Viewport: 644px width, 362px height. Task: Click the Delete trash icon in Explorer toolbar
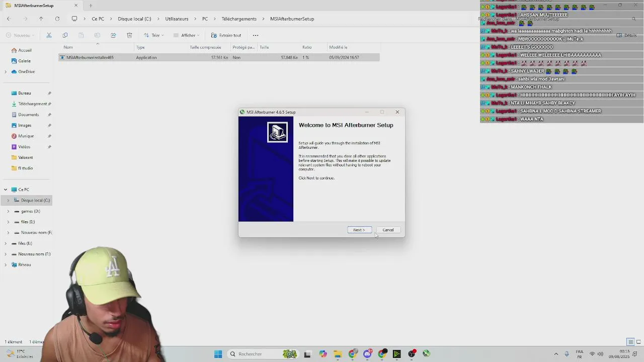(x=129, y=35)
